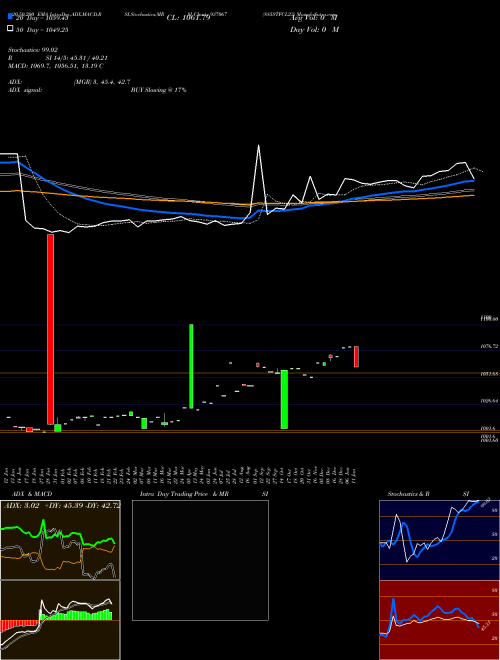Click the '(MGR) 3, 45.4, 42.7' ADX values
Viewport: 500px width, 660px height.
pos(102,82)
